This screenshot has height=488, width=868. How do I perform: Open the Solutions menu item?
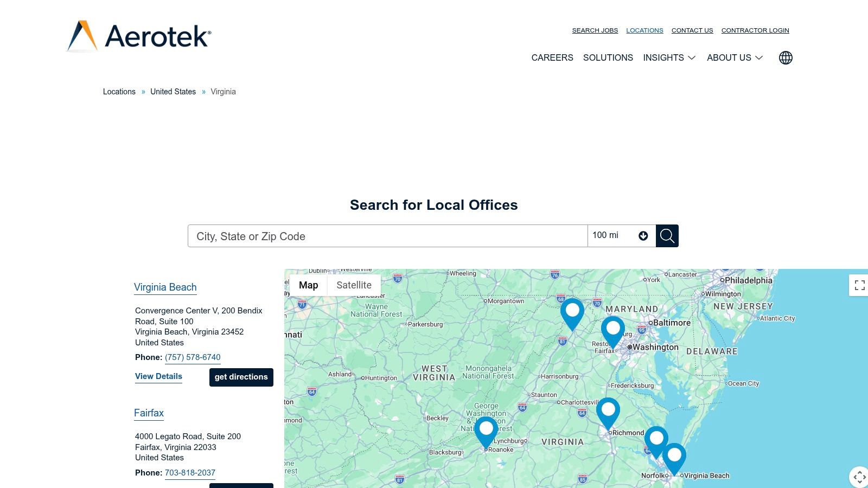[x=608, y=58]
